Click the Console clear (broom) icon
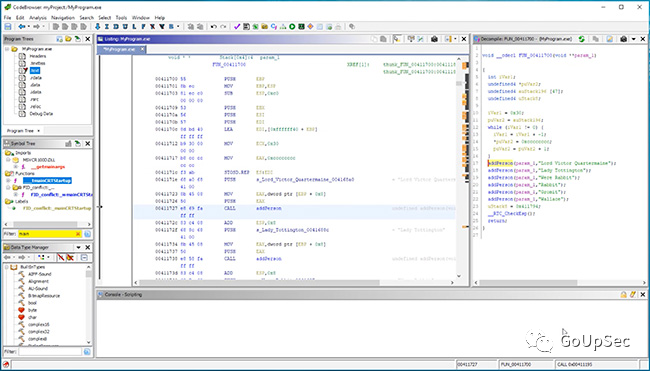This screenshot has width=650, height=371. click(633, 294)
